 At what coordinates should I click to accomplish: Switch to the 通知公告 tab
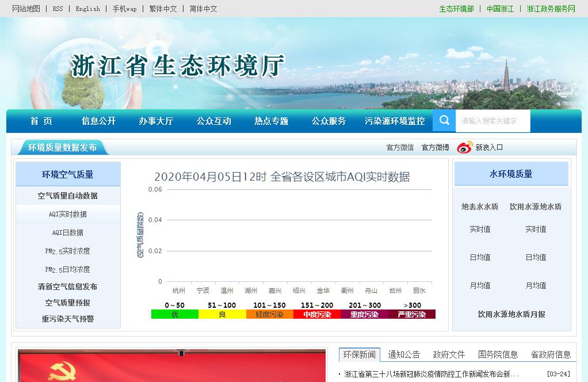tap(404, 354)
